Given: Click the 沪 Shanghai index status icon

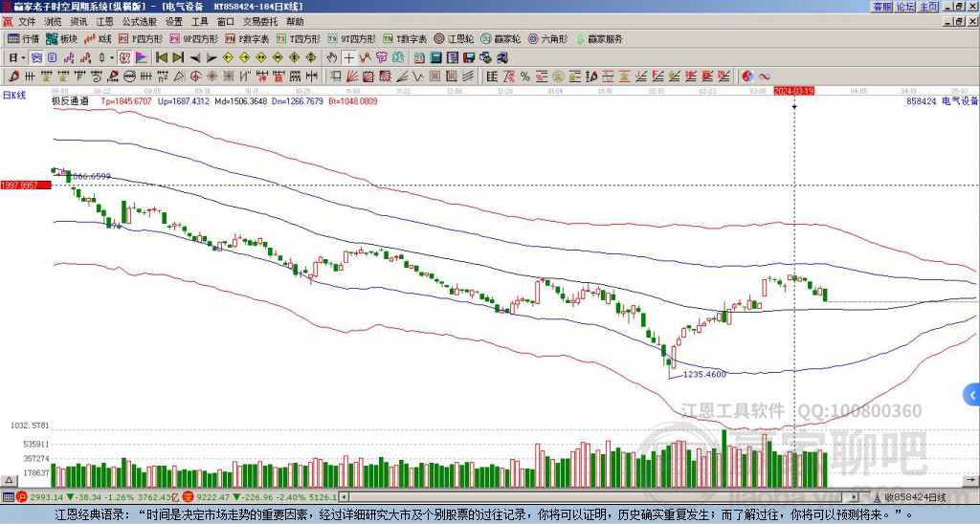Looking at the screenshot, I should pyautogui.click(x=22, y=497).
